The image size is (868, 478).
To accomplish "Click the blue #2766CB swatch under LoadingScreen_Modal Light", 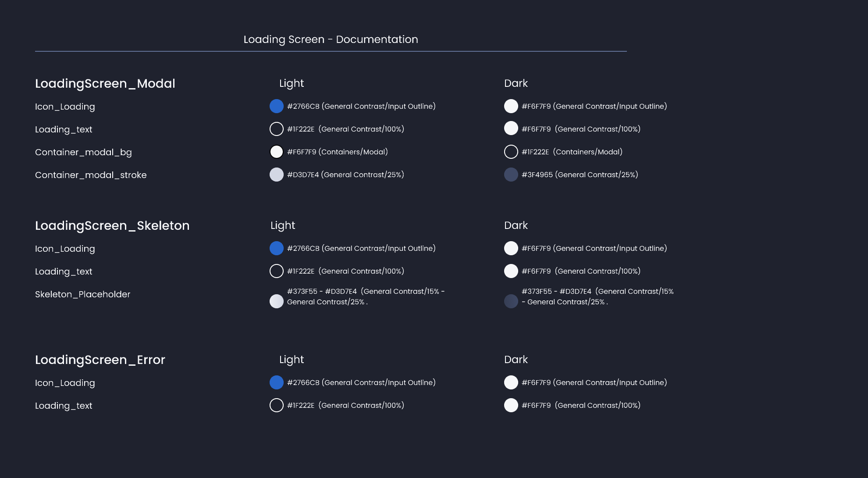I will click(x=276, y=106).
